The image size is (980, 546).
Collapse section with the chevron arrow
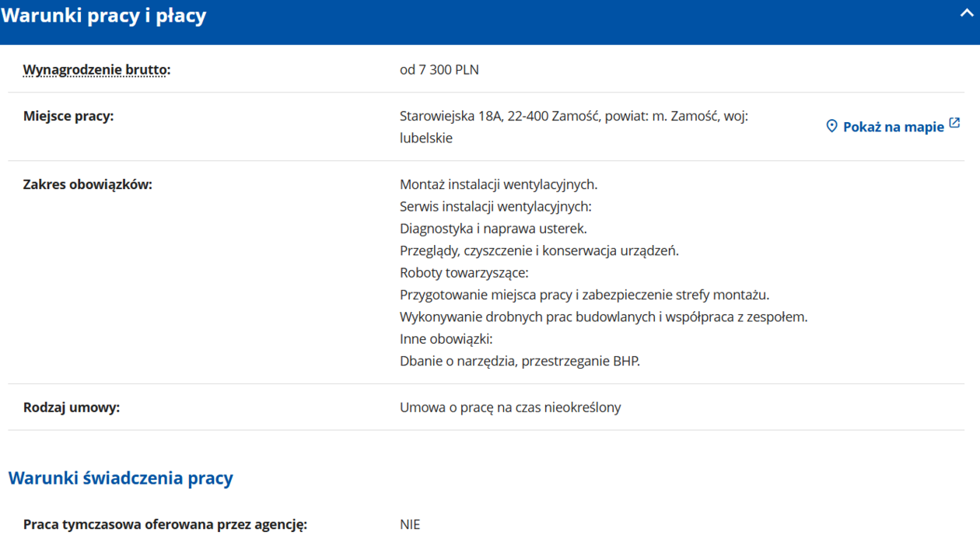point(966,13)
